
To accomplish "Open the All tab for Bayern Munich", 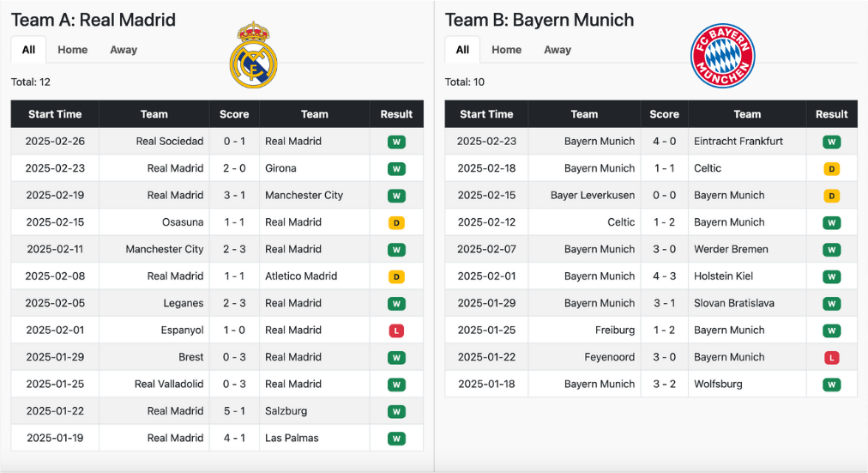I will (462, 50).
